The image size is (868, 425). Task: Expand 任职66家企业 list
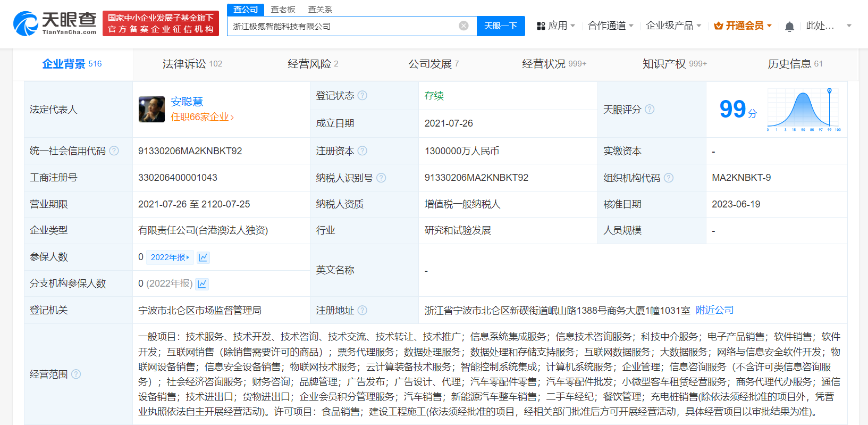(202, 117)
